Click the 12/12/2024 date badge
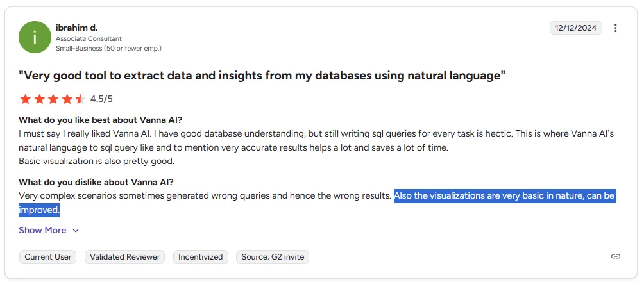The height and width of the screenshot is (282, 644). [x=575, y=28]
